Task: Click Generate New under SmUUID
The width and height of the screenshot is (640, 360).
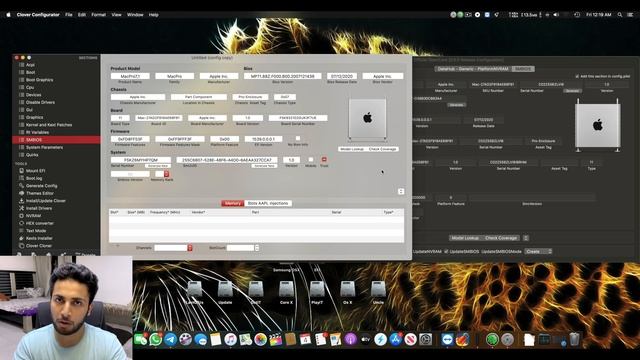Action: (x=264, y=166)
